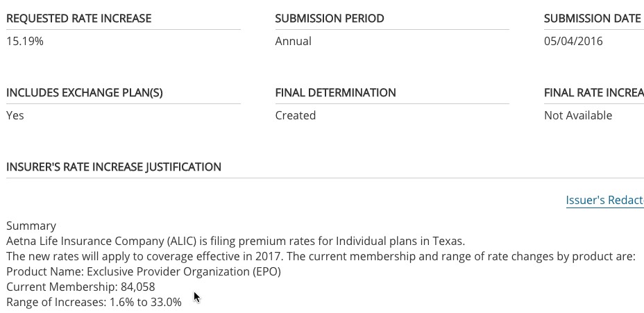Select the 15.19% rate value
The image size is (644, 313).
click(25, 42)
